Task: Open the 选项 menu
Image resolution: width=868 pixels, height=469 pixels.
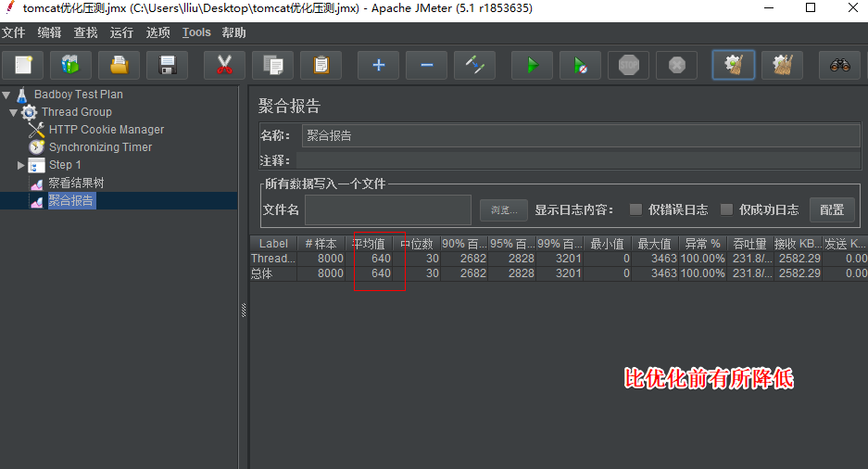Action: pyautogui.click(x=157, y=32)
